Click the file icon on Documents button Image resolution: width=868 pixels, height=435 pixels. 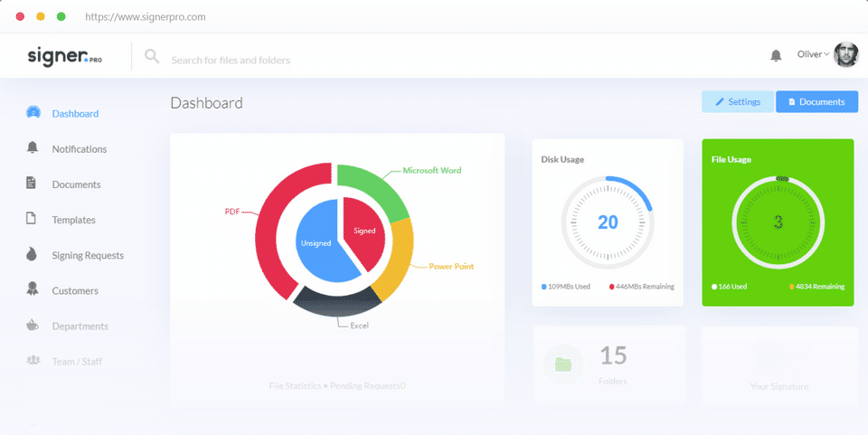click(x=792, y=102)
